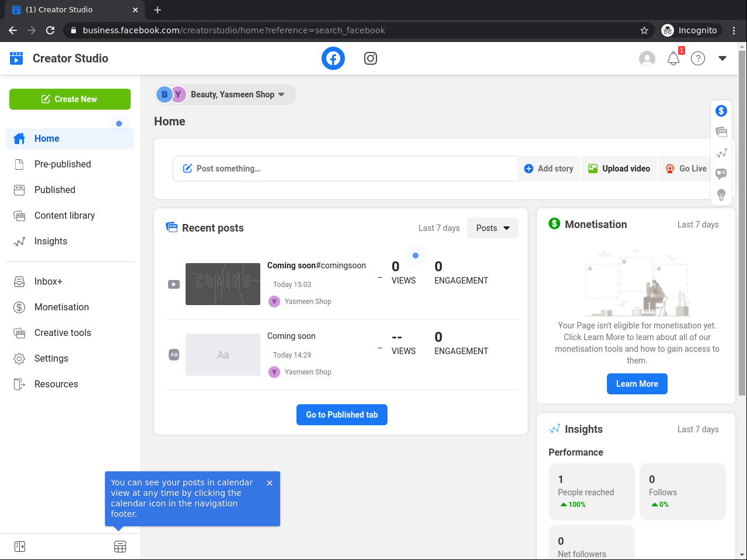747x560 pixels.
Task: Expand the Beauty, Yasmeen Shop page selector
Action: click(225, 94)
